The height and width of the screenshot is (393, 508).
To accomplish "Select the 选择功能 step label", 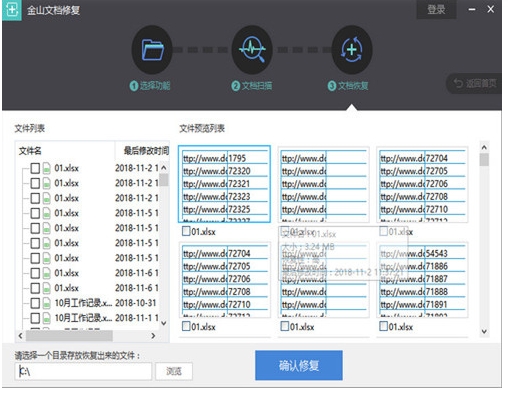I will tap(150, 86).
